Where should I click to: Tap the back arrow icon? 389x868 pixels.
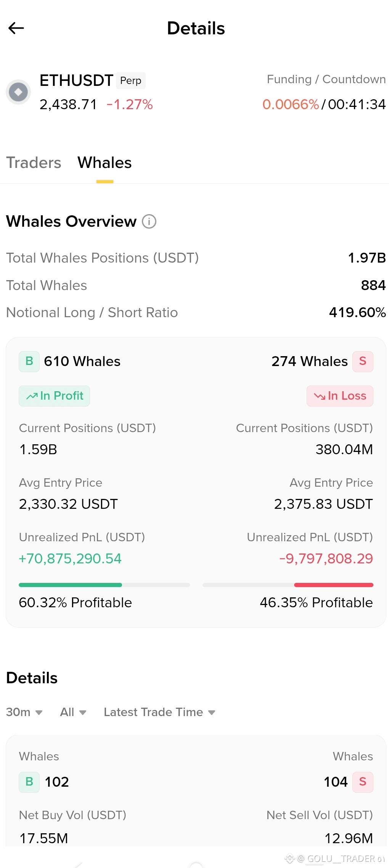(x=16, y=28)
